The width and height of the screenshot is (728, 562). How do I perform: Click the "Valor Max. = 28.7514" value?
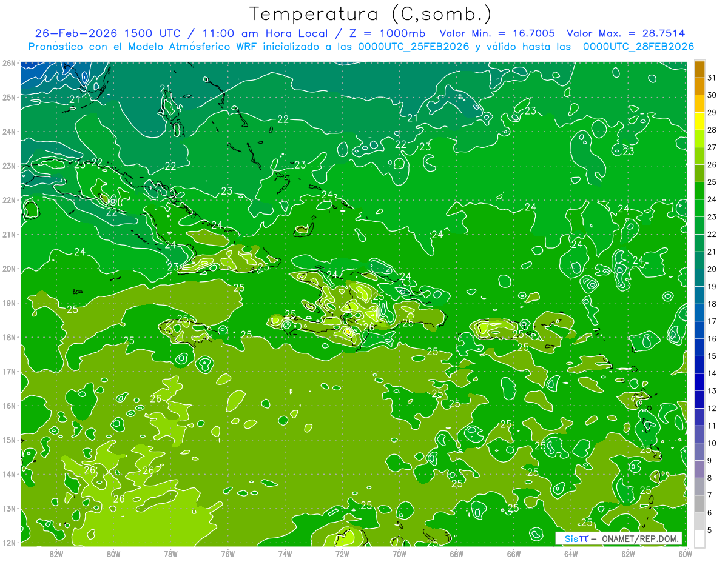626,33
